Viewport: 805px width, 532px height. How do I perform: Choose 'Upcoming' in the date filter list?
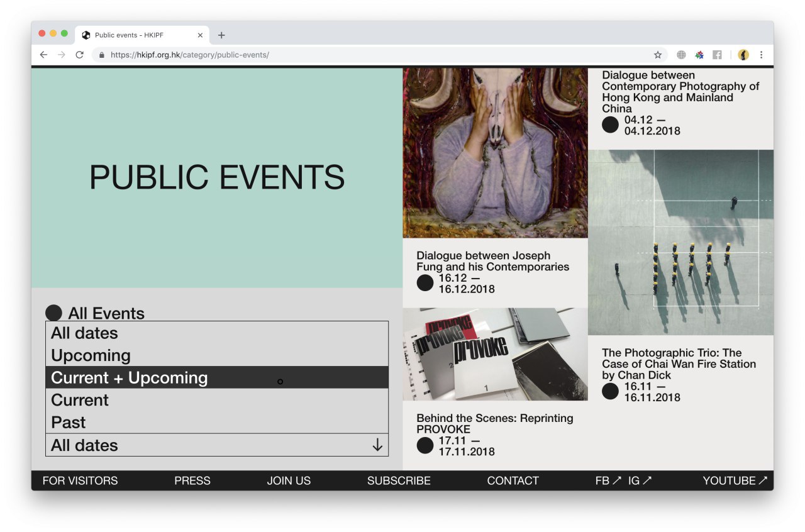(217, 355)
